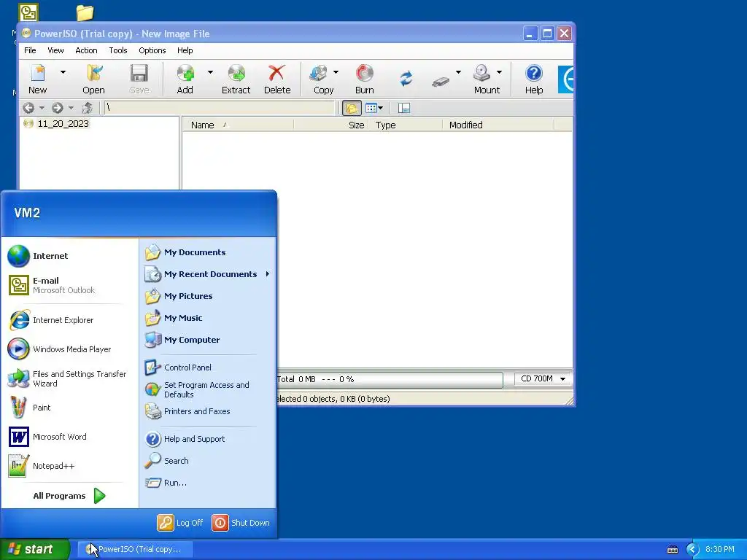Open Set Program Access and Defaults

click(208, 389)
